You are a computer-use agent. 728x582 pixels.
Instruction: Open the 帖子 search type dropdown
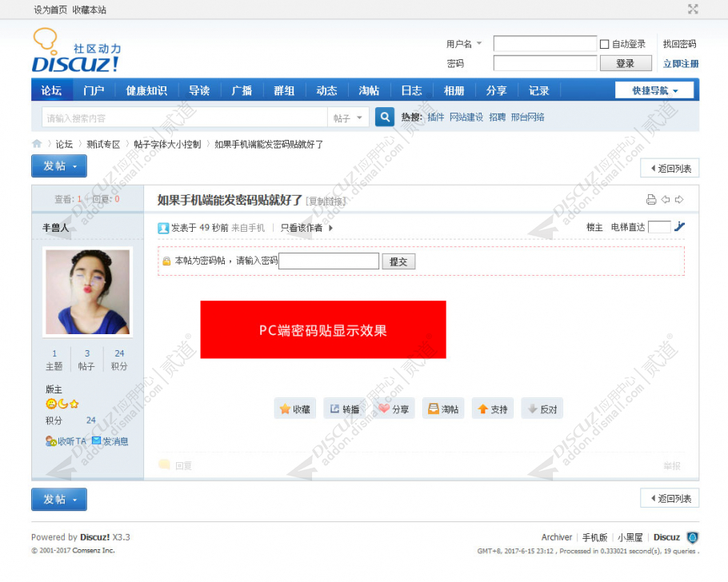(x=348, y=118)
